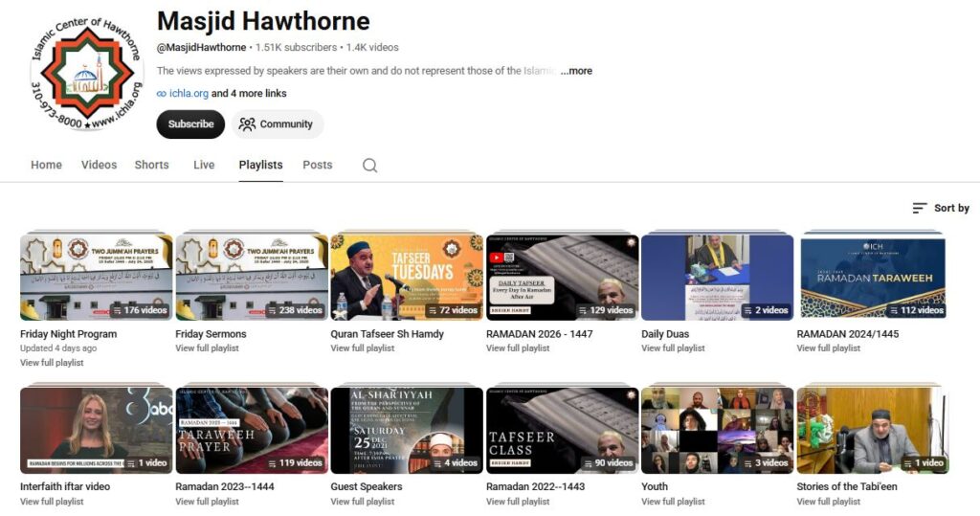View full playlist under Youth
The height and width of the screenshot is (516, 980).
coord(673,502)
